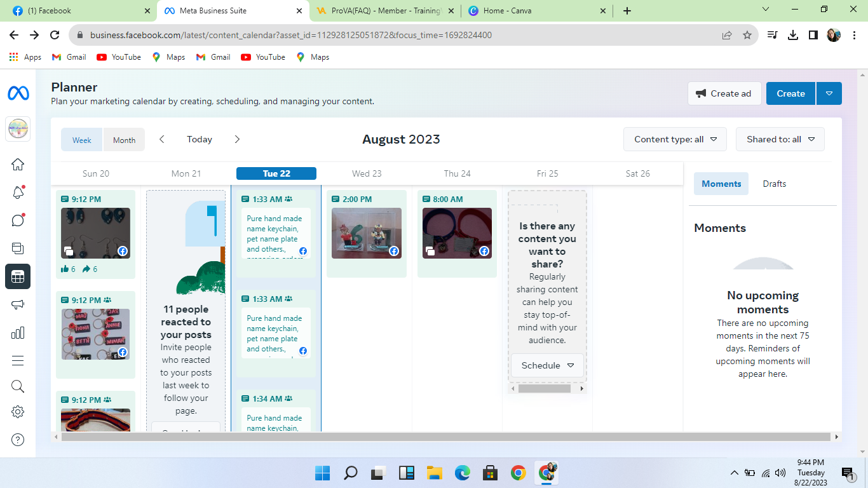Image resolution: width=868 pixels, height=488 pixels.
Task: Switch to the Moments tab
Action: pyautogui.click(x=721, y=184)
